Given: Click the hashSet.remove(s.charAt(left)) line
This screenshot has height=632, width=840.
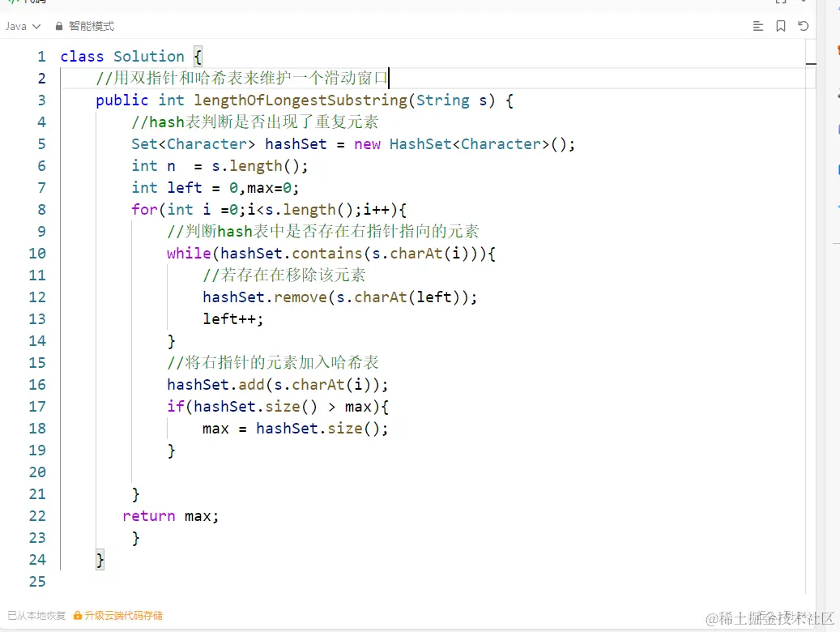Looking at the screenshot, I should coord(340,297).
